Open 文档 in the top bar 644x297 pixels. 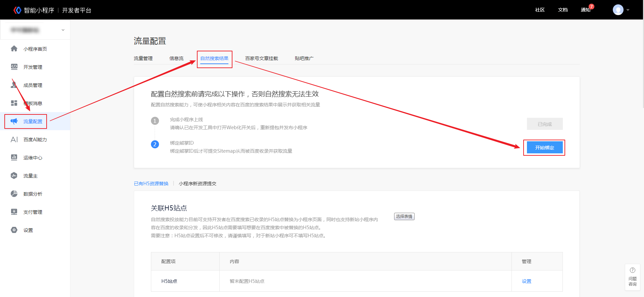pos(563,10)
